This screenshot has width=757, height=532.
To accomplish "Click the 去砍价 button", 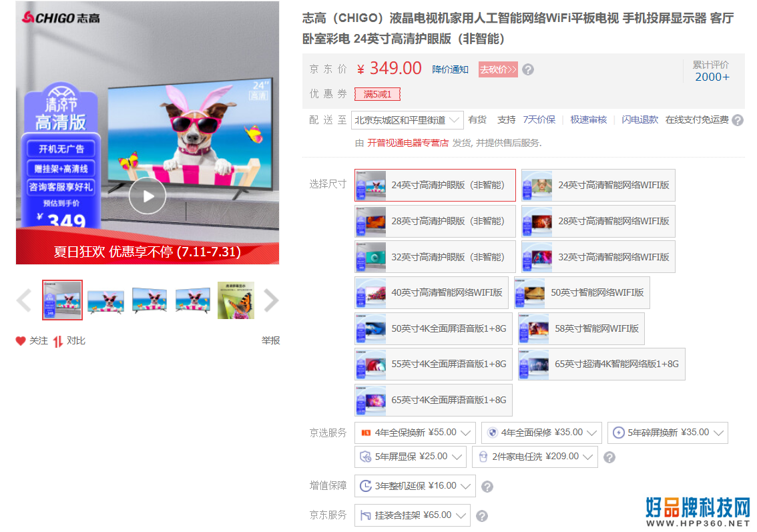I will (x=498, y=69).
